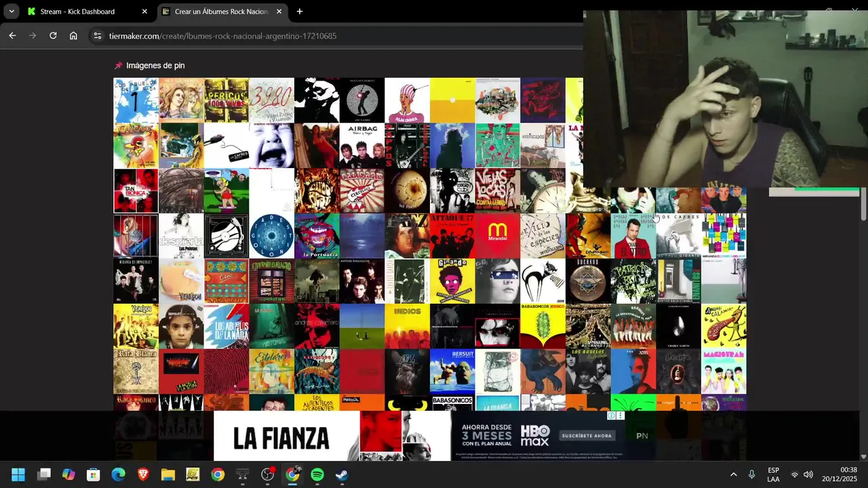This screenshot has height=488, width=868.
Task: Select Los Abuelos de la Nada blue-red cover
Action: (226, 326)
